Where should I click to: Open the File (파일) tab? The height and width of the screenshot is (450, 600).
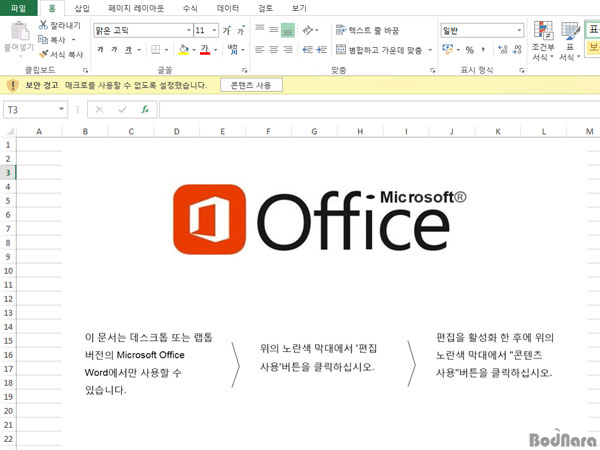coord(18,8)
